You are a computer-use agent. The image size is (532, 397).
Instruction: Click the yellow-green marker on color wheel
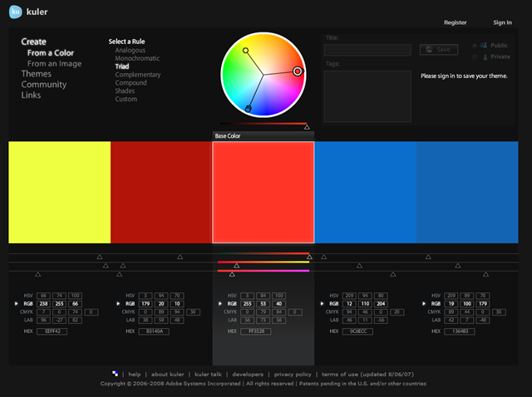pyautogui.click(x=246, y=51)
